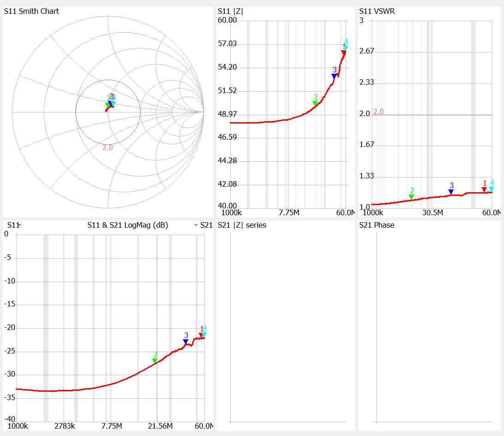Click the S21 Phase chart title
This screenshot has width=504, height=436.
tap(377, 225)
